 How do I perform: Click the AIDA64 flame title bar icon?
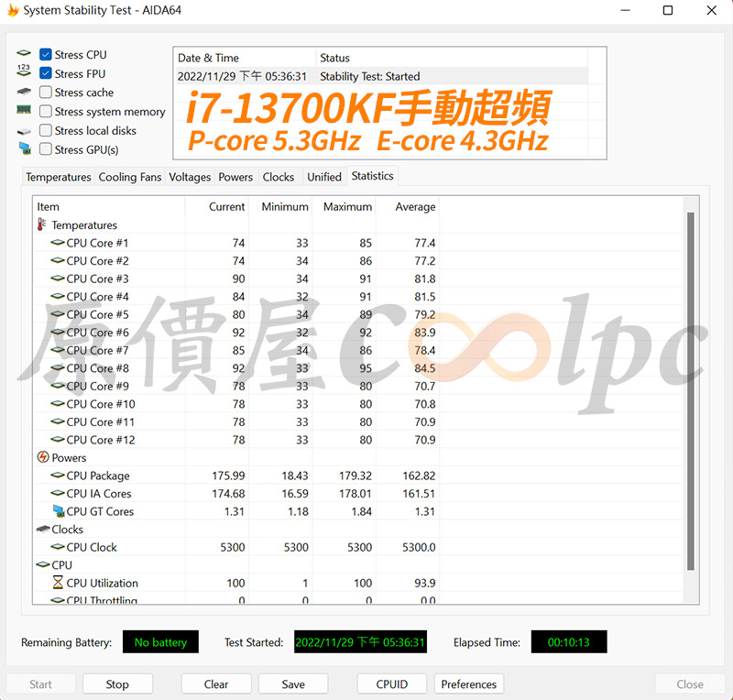(x=13, y=10)
